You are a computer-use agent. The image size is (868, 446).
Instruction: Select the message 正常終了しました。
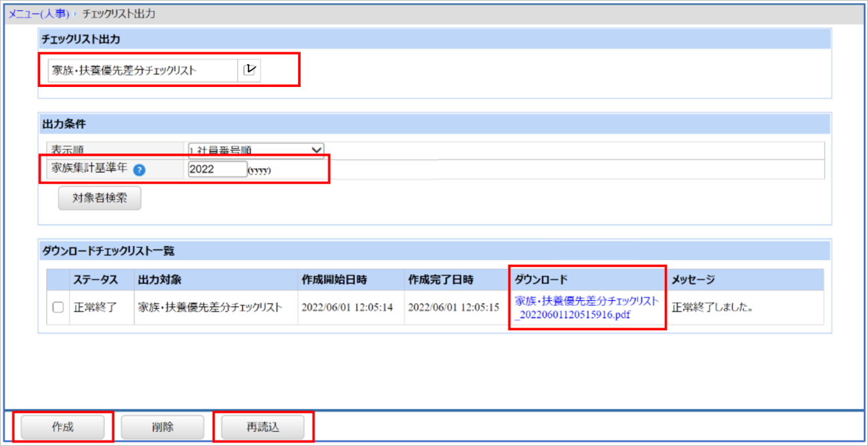pyautogui.click(x=712, y=308)
